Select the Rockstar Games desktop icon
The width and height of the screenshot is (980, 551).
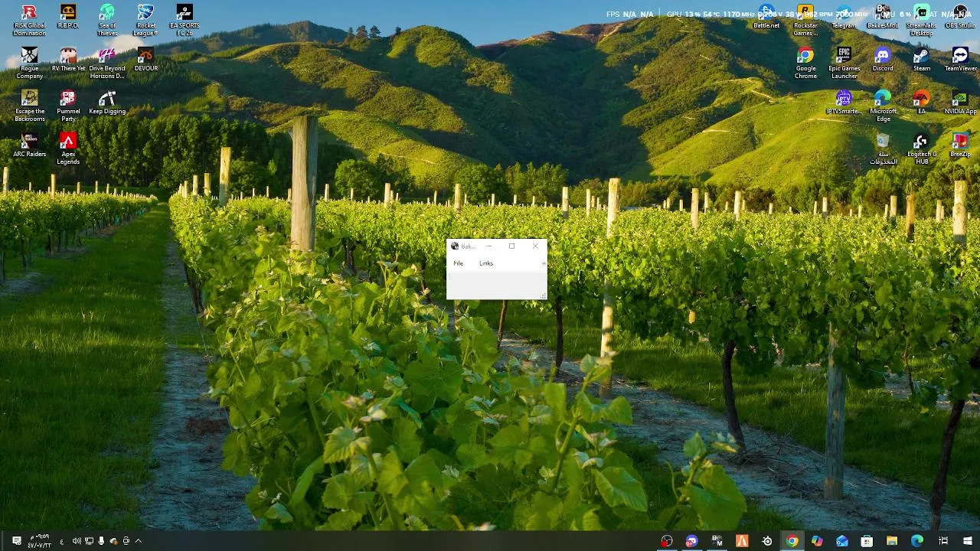(805, 21)
